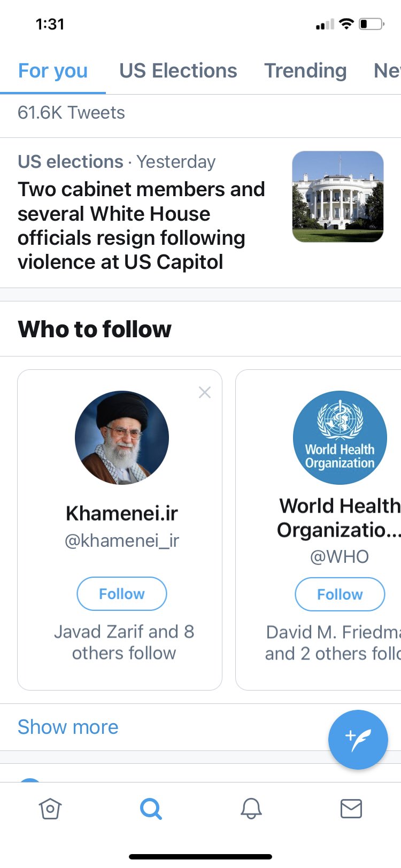Switch to the Trending tab
Viewport: 401px width, 868px height.
[x=305, y=71]
